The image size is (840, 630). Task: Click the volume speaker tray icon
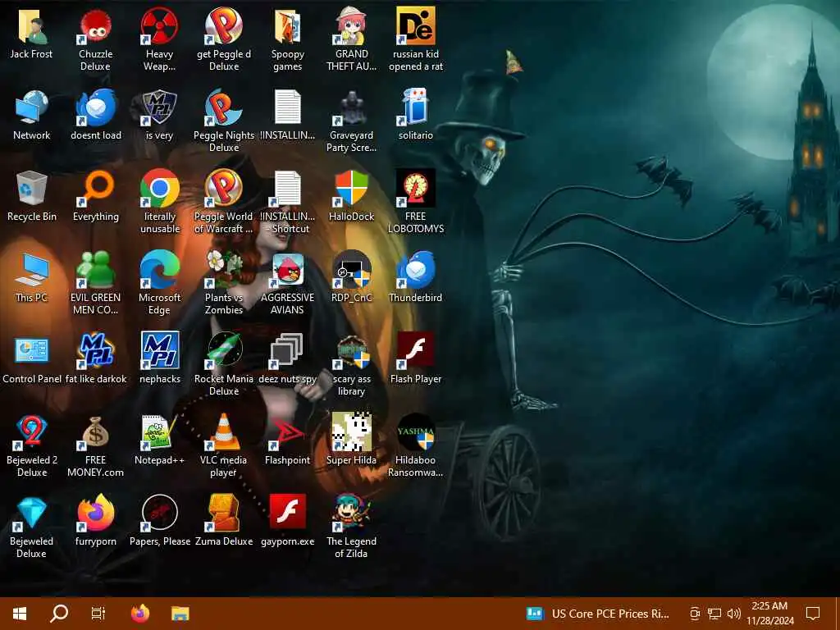click(734, 614)
